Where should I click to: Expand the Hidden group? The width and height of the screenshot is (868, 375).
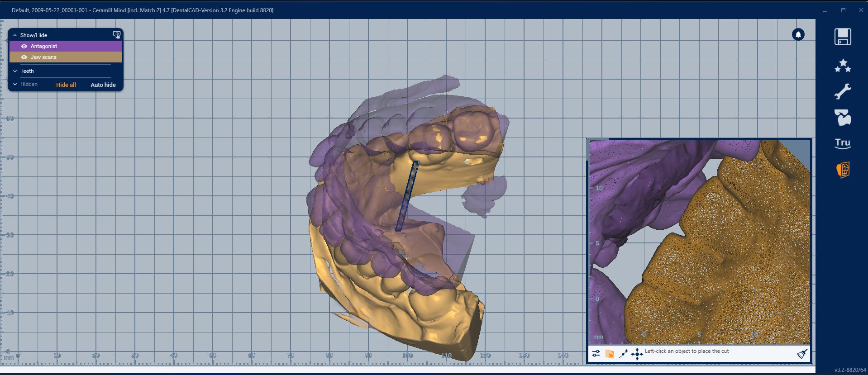point(15,84)
